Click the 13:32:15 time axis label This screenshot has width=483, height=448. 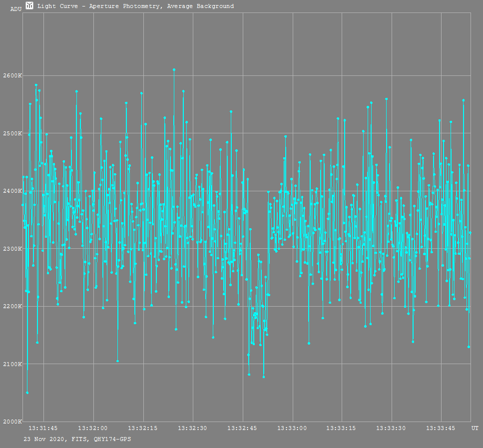(143, 429)
